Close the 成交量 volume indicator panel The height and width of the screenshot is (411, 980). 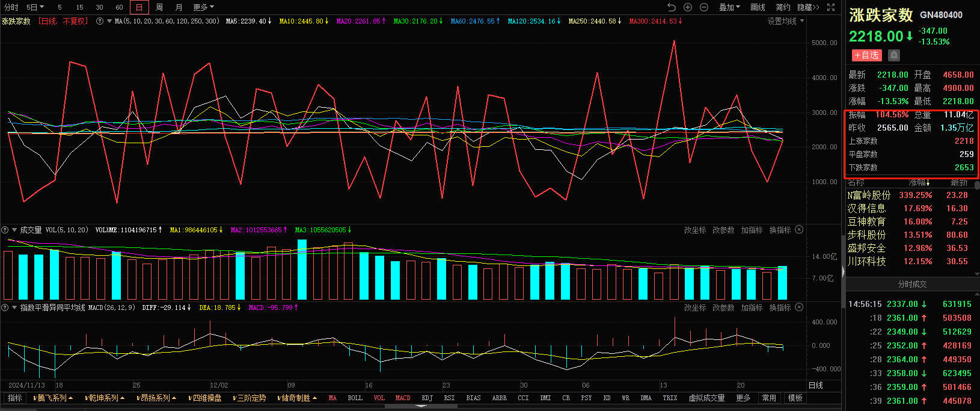tap(799, 230)
